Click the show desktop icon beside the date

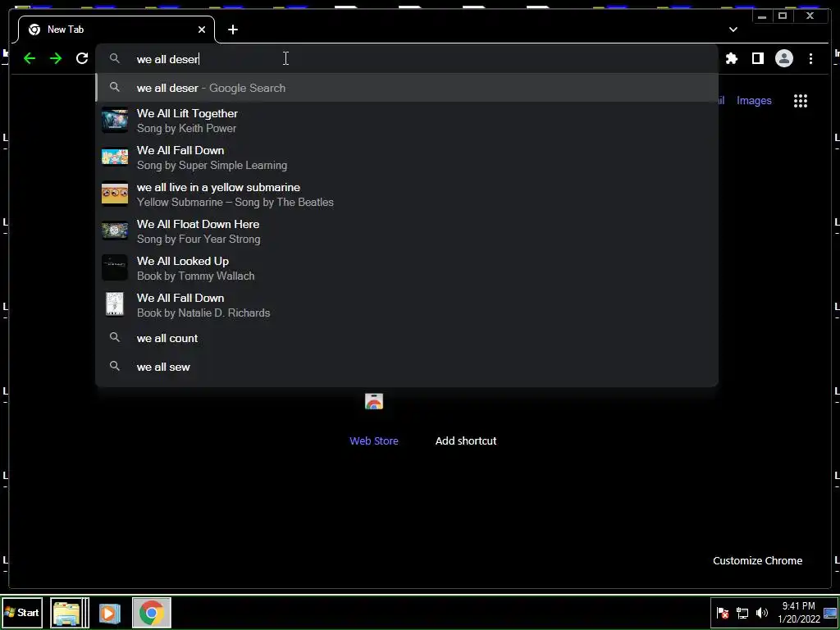830,613
